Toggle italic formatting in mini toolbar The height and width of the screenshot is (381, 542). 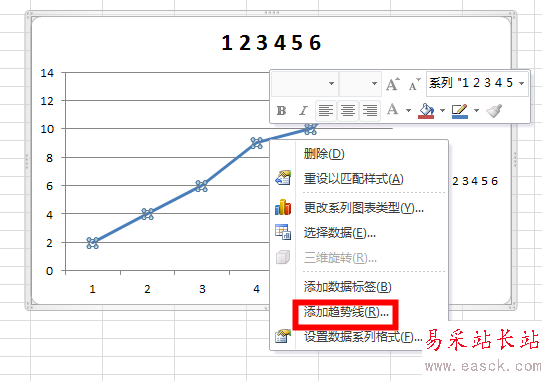[303, 111]
